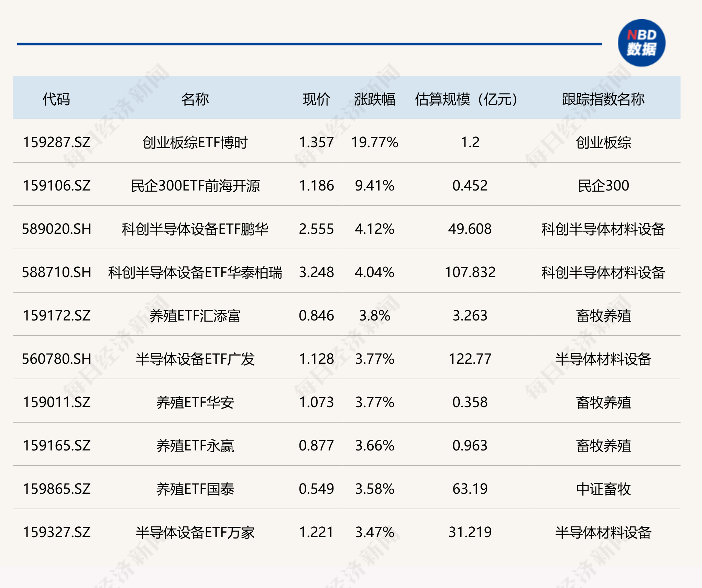
Task: Click 3.77% in the 560780.SH row
Action: [375, 359]
